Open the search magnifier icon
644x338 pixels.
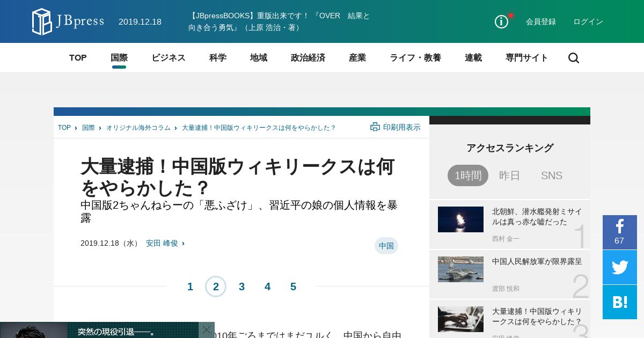point(574,58)
